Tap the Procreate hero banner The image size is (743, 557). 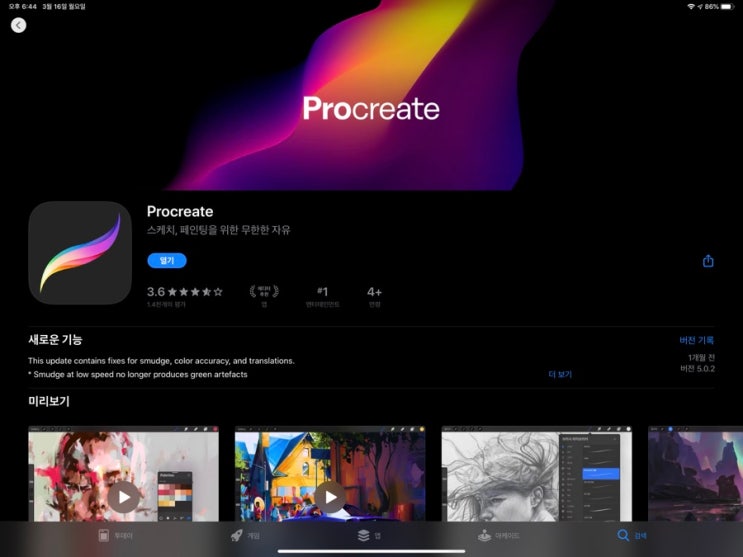372,95
